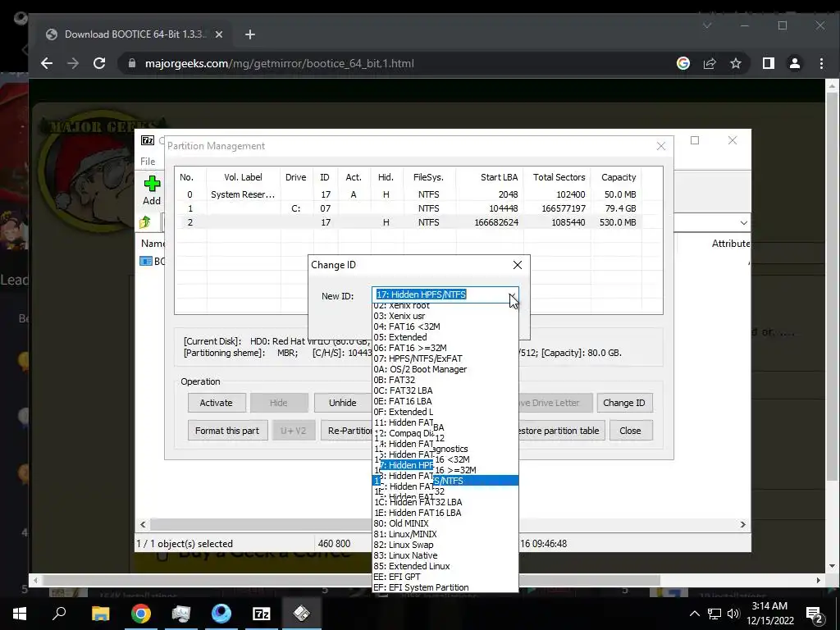Show hidden tray icons chevron

[x=694, y=614]
